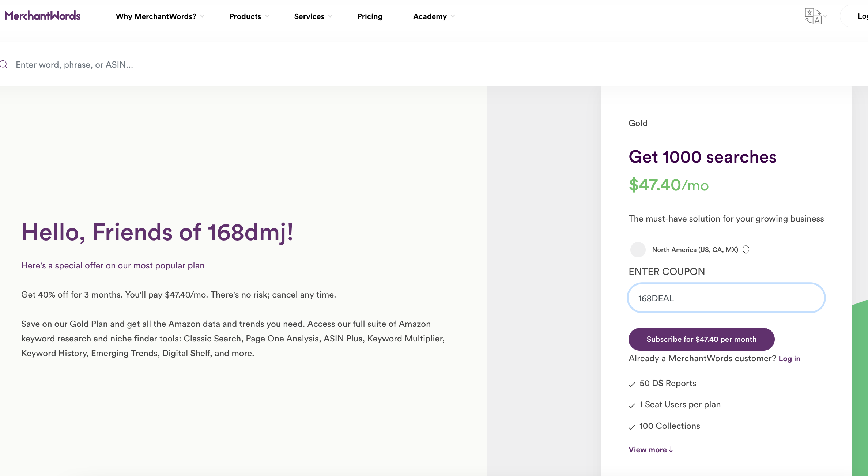Expand the Services menu

pos(313,16)
